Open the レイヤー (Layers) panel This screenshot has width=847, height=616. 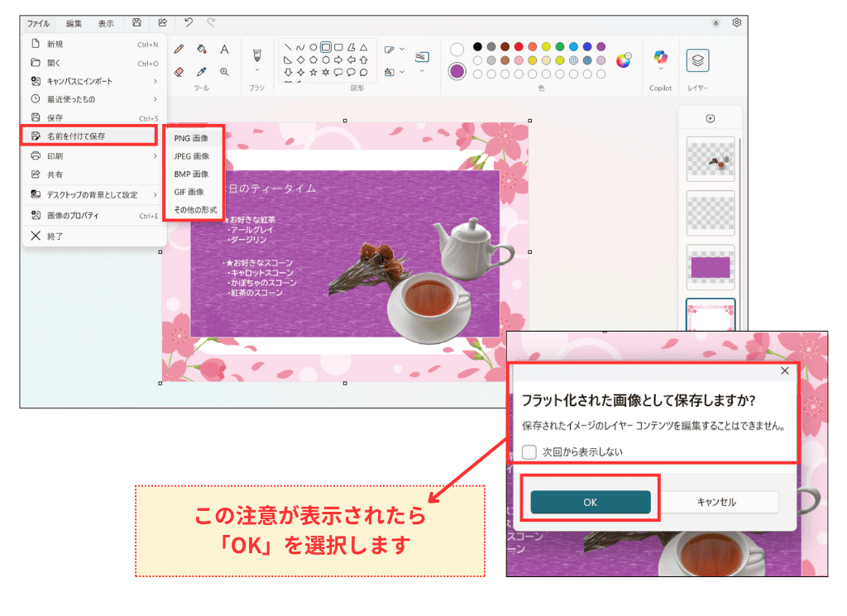click(699, 60)
